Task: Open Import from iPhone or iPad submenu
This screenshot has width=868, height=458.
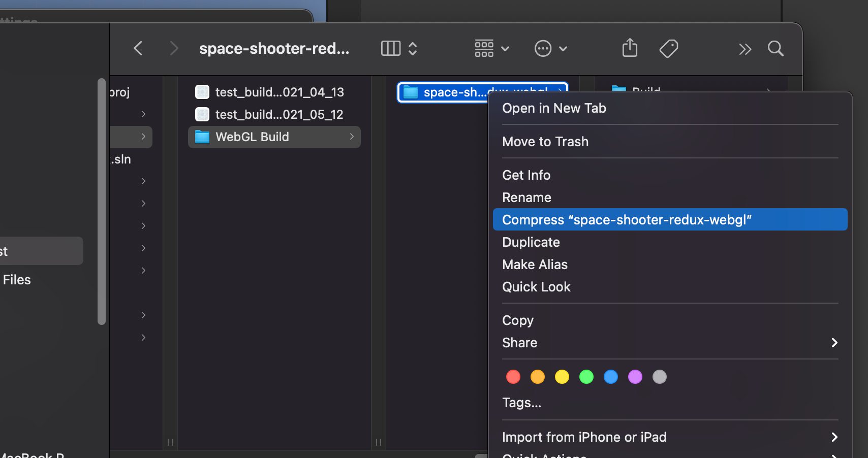Action: point(670,437)
